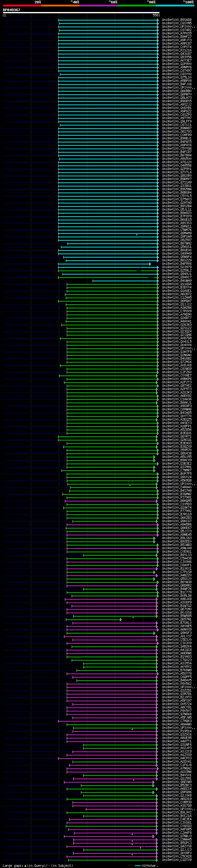Click the label UniRef100_Q9PQH6
197x868 pixels.
[x=177, y=792]
